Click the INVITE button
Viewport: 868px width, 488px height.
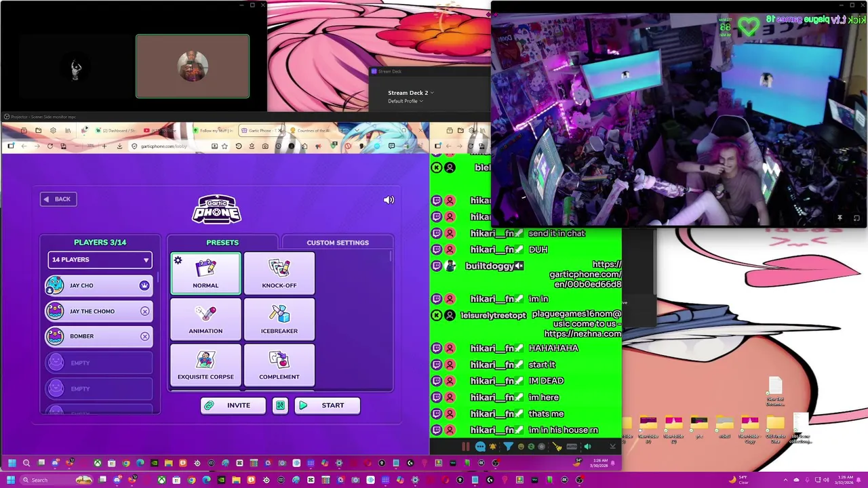click(x=235, y=405)
